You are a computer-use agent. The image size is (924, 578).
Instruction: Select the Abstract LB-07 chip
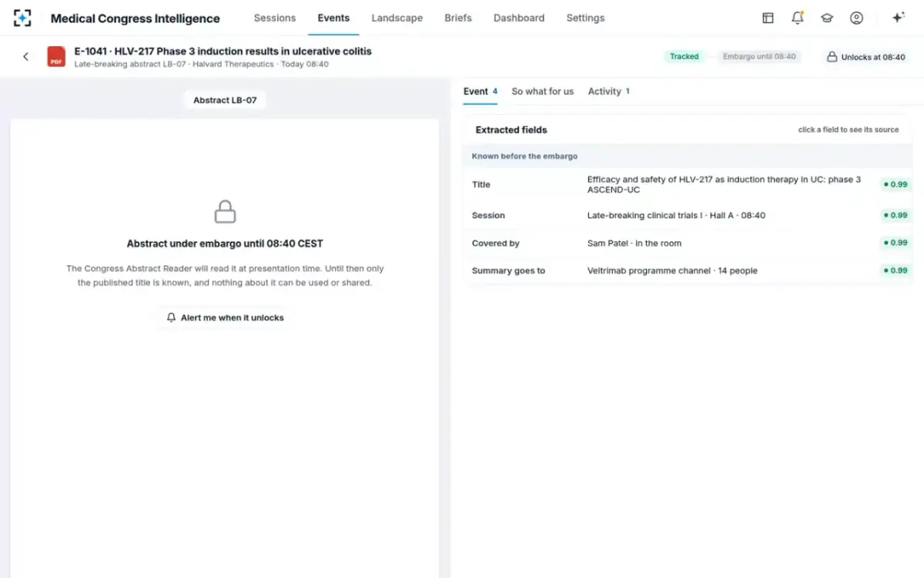click(x=225, y=100)
